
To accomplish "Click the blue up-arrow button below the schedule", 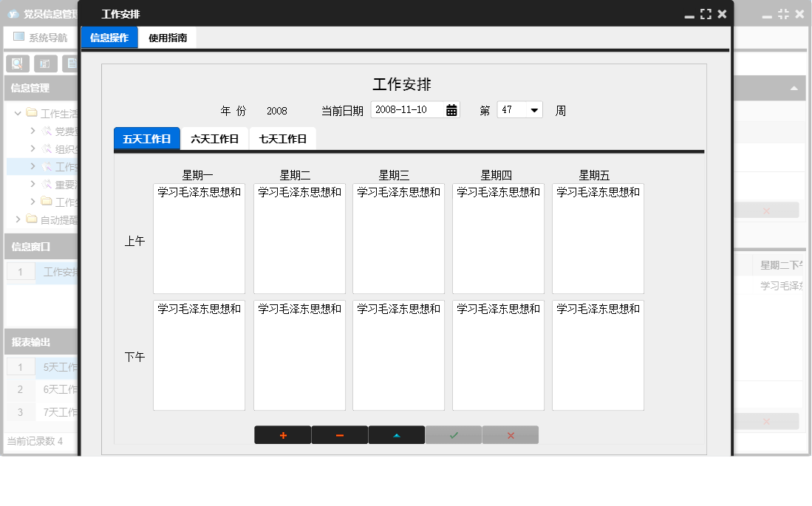I will (x=397, y=435).
